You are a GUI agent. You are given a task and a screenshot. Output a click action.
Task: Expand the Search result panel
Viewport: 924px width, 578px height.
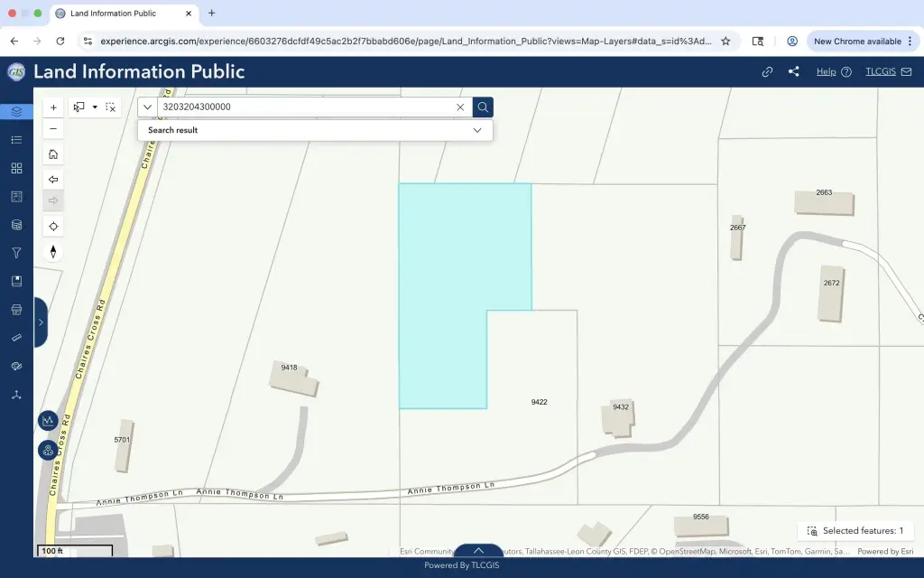pos(477,130)
